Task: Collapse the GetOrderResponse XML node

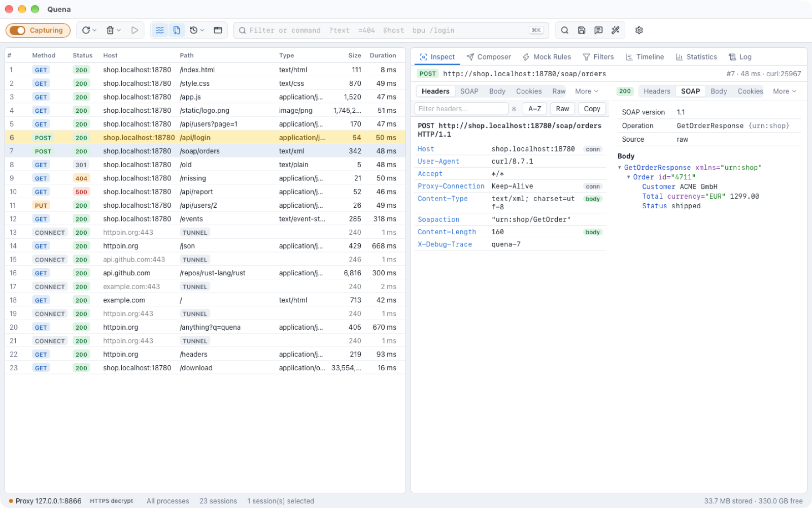Action: pyautogui.click(x=620, y=168)
